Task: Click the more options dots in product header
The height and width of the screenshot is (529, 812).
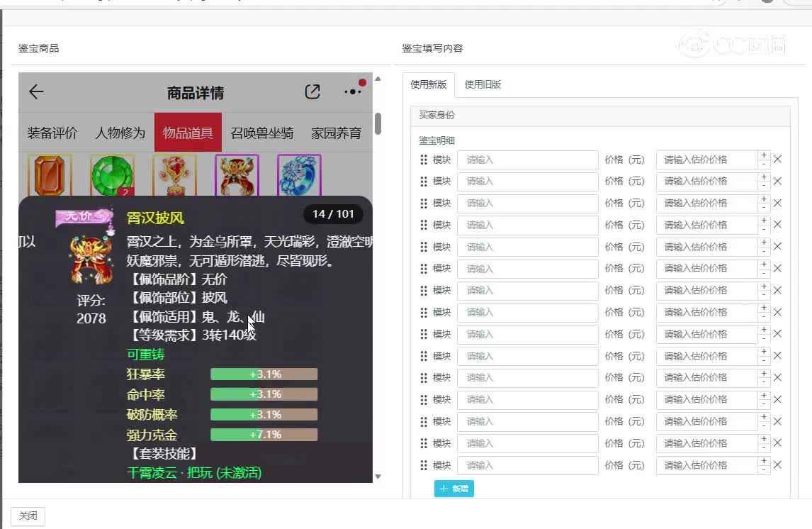Action: tap(351, 93)
